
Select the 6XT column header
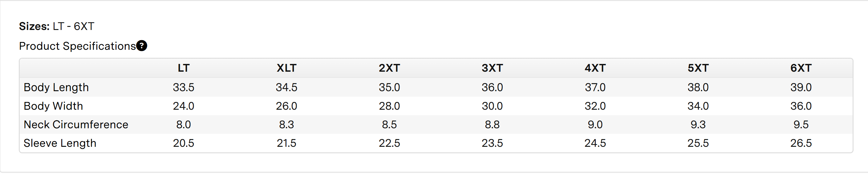tap(801, 68)
